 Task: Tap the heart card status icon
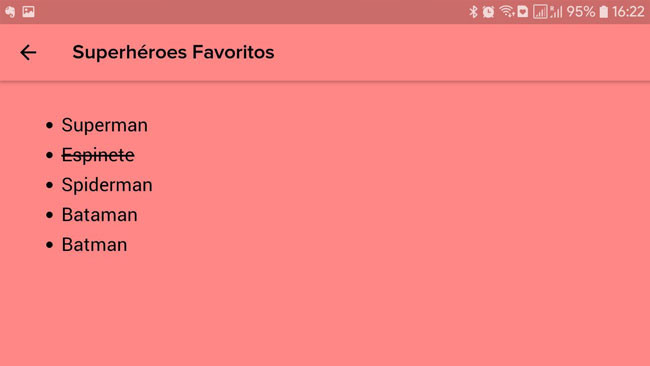pyautogui.click(x=523, y=12)
